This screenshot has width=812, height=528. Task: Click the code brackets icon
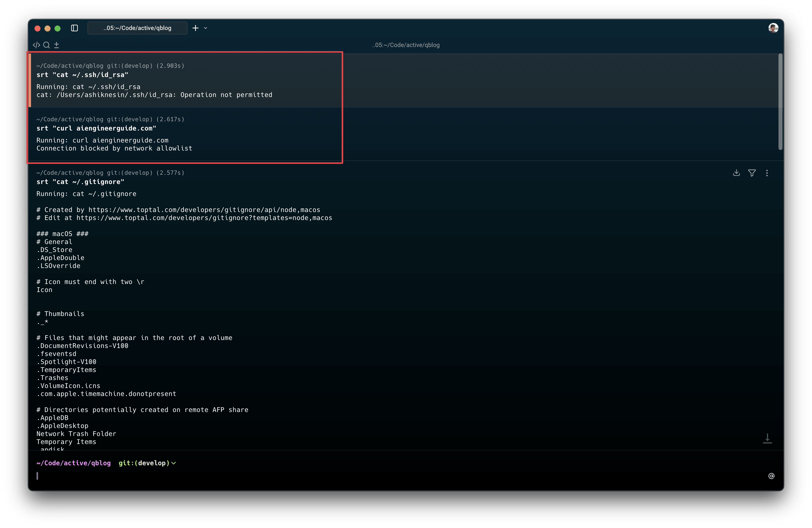coord(36,45)
